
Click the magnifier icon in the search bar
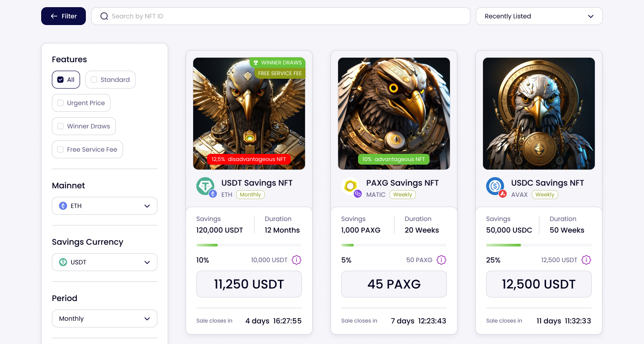point(104,16)
